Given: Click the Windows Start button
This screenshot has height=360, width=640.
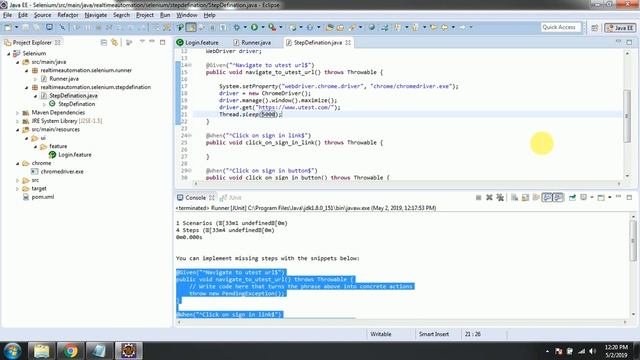Looking at the screenshot, I should click(x=12, y=351).
